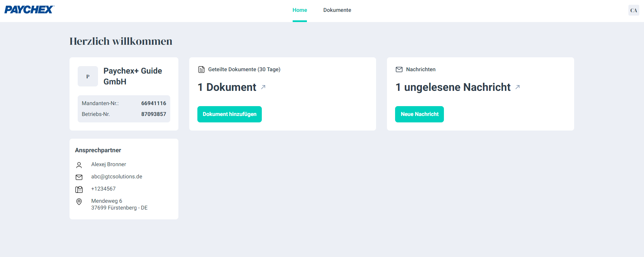Click the Geteilte Dokumente (30 Tage) label
The image size is (644, 257).
pos(244,70)
